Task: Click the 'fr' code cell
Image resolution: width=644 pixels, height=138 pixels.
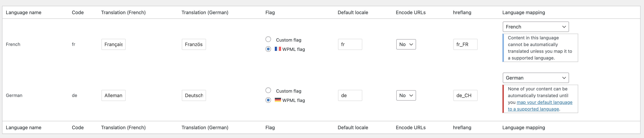Action: tap(73, 45)
